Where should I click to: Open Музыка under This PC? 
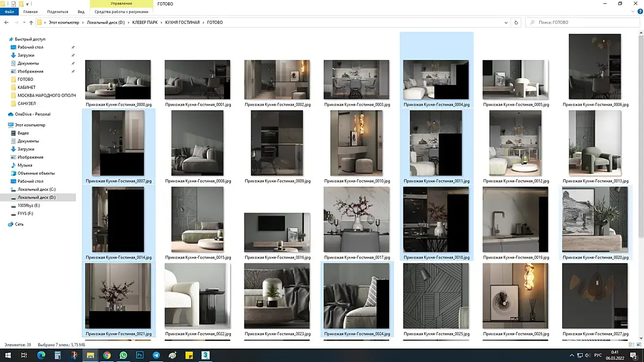[25, 165]
